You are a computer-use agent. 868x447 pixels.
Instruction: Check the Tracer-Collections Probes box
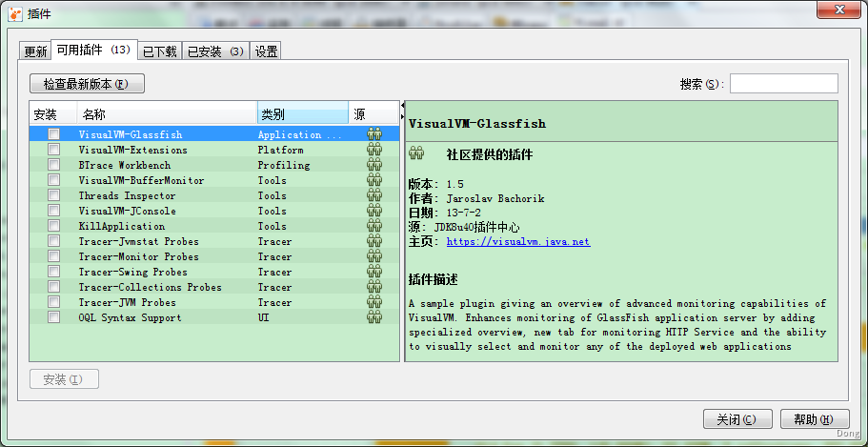click(53, 287)
